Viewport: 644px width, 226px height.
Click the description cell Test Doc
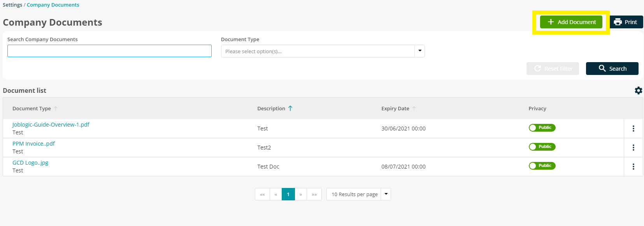[x=268, y=167]
